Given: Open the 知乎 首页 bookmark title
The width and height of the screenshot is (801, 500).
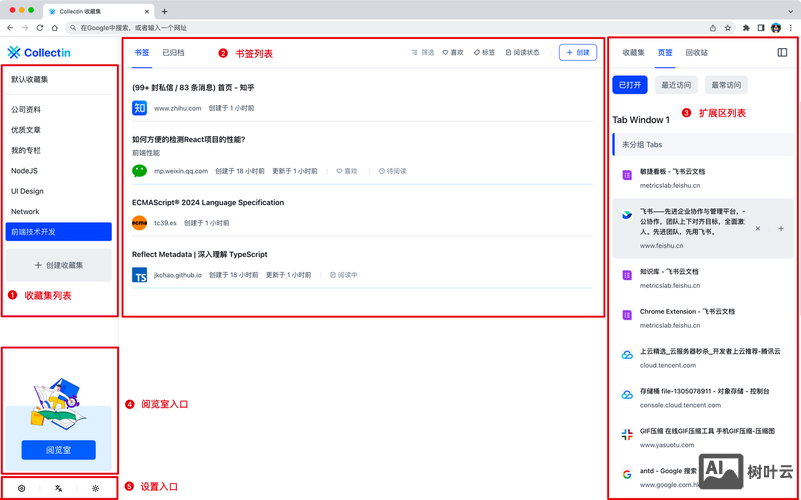Looking at the screenshot, I should 193,88.
